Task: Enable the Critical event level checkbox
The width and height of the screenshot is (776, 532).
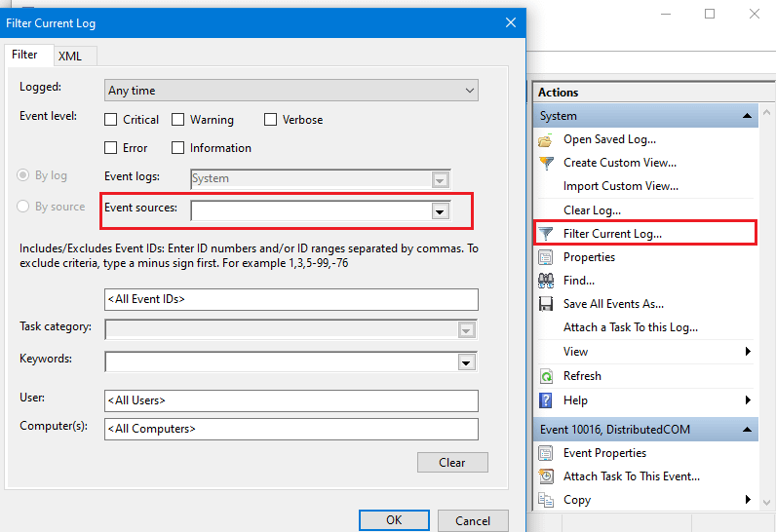Action: coord(111,120)
